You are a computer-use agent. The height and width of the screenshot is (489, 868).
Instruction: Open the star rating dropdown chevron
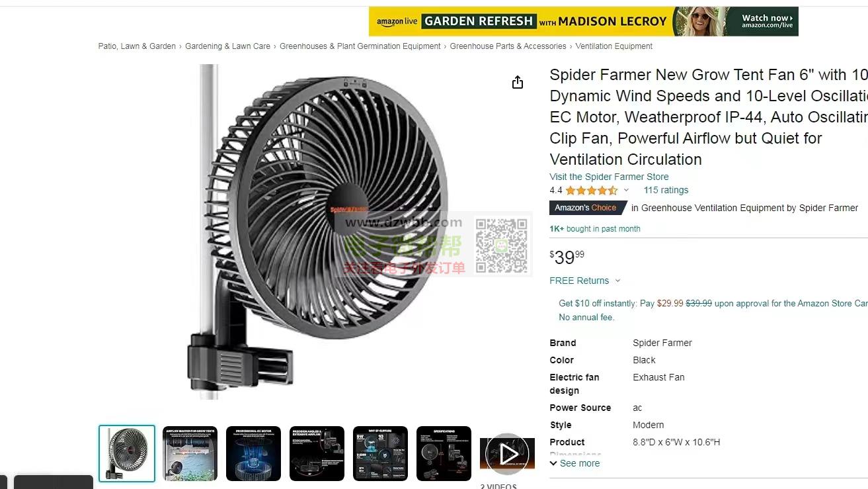626,191
